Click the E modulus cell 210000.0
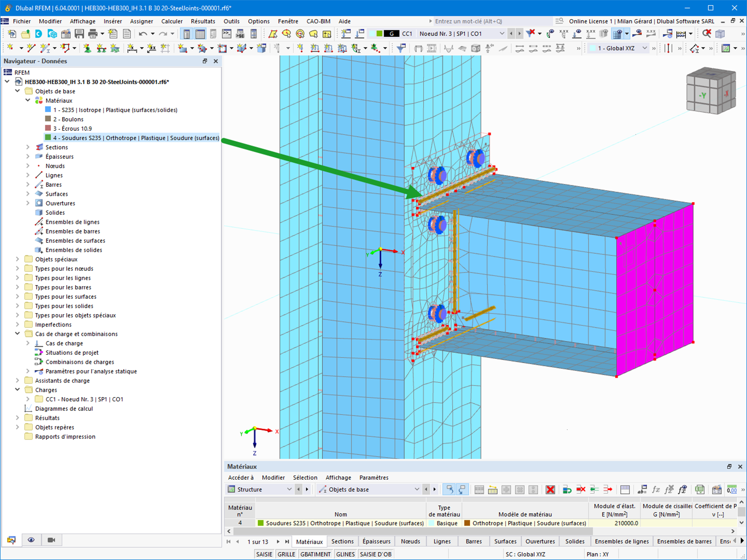 point(614,523)
